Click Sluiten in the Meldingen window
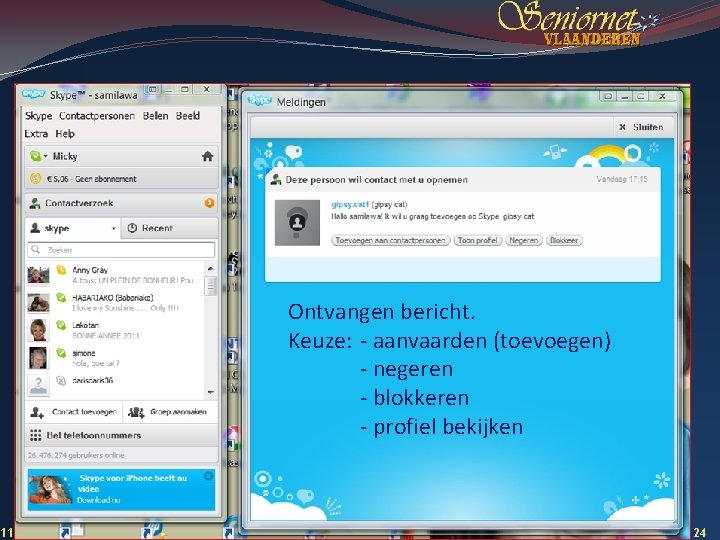The height and width of the screenshot is (540, 720). [641, 127]
